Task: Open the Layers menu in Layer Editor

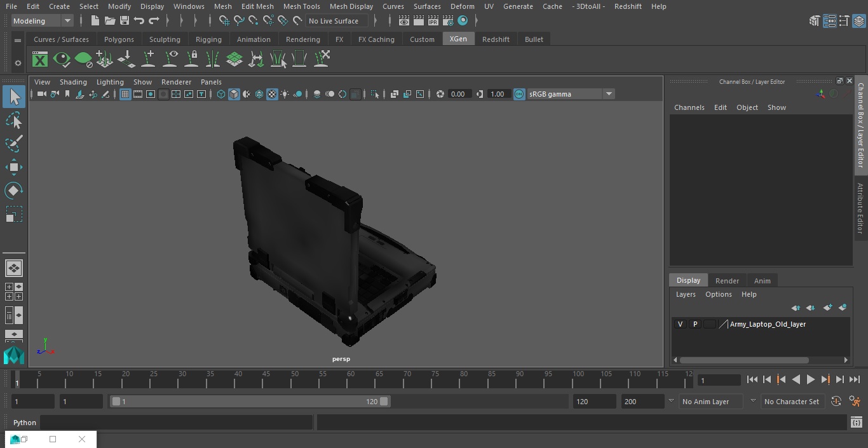Action: tap(686, 294)
